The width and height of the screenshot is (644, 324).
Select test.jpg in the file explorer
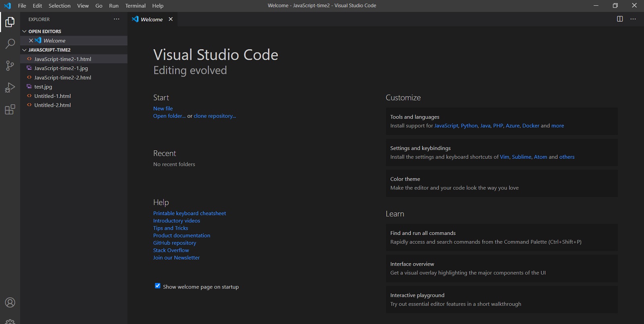click(x=43, y=87)
